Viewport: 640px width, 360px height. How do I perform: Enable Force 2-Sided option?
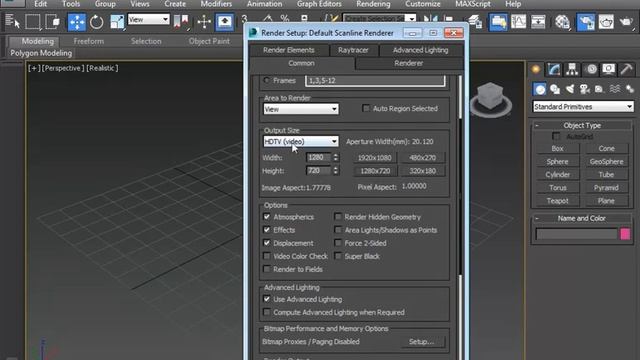338,243
